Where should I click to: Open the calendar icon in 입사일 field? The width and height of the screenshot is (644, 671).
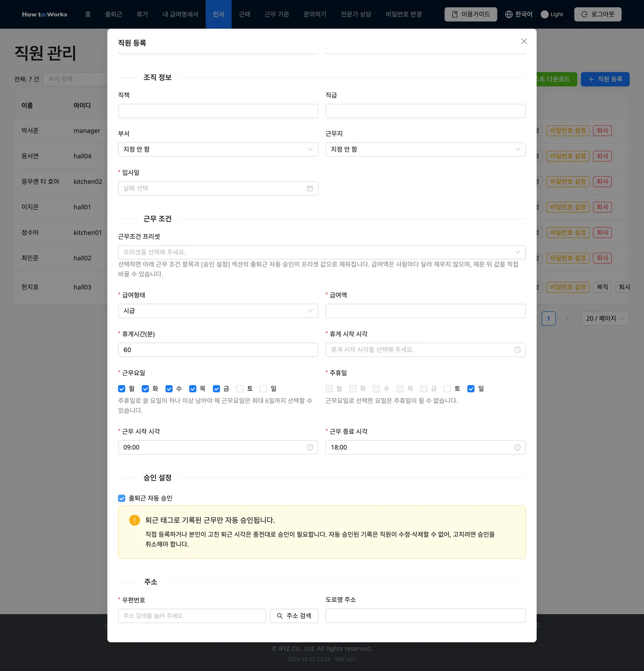310,188
